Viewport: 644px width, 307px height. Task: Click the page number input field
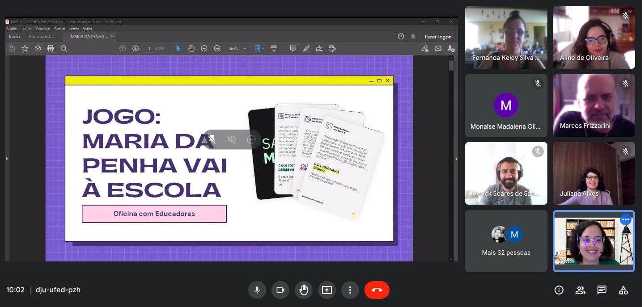(x=150, y=48)
